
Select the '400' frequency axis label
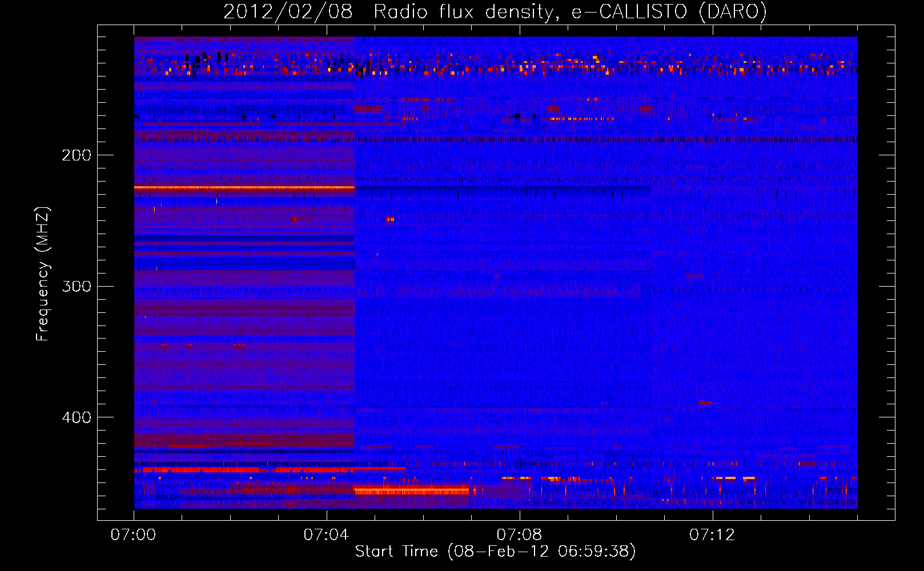pos(77,417)
